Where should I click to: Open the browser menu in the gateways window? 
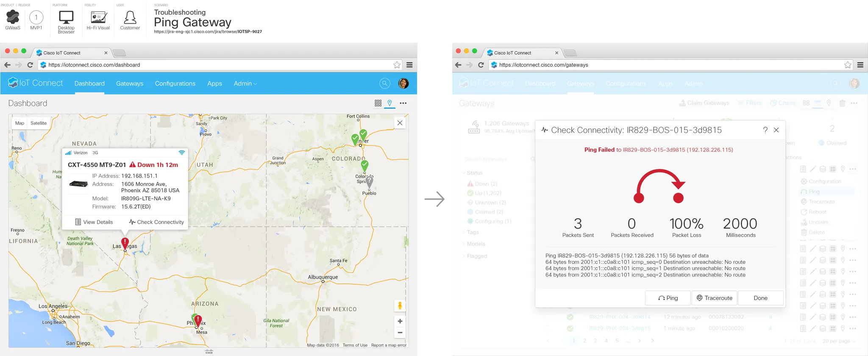pyautogui.click(x=860, y=65)
